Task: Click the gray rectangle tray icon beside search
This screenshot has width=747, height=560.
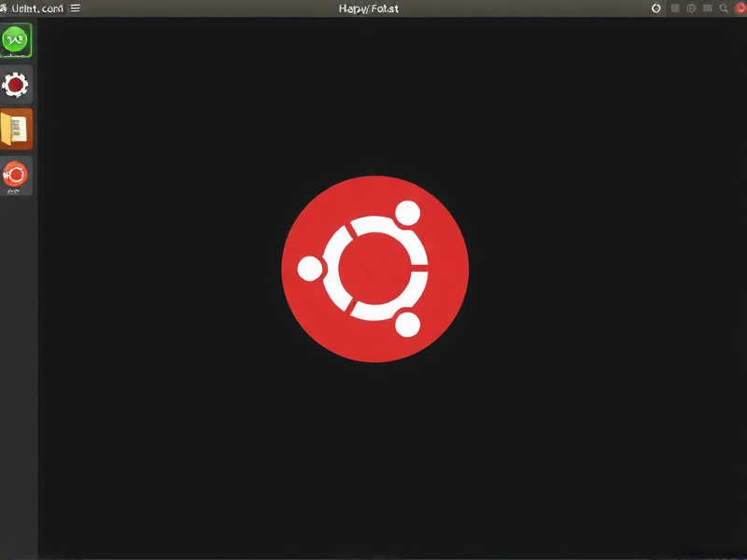Action: (x=708, y=8)
